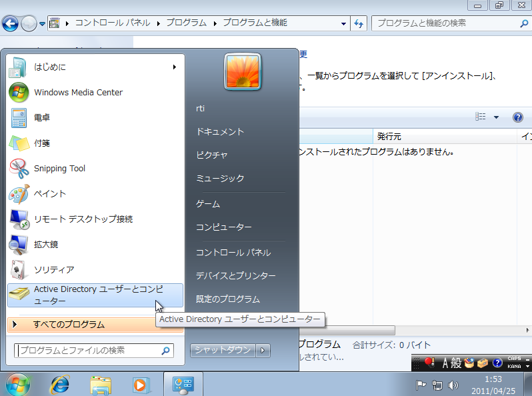532x396 pixels.
Task: Launch Windows Media Player from taskbar
Action: click(x=141, y=385)
